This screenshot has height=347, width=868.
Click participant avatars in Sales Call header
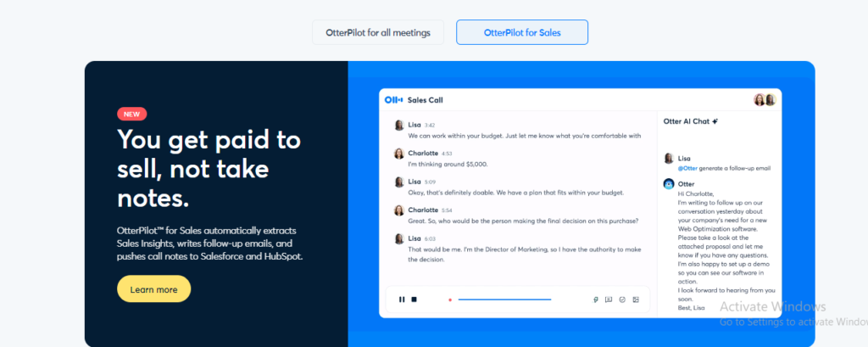[765, 100]
